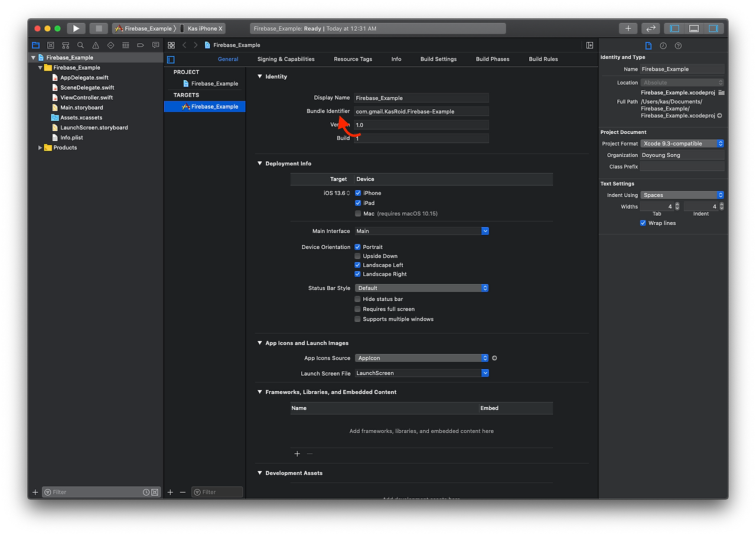Switch to Resource Tags tab
The height and width of the screenshot is (536, 756).
[353, 59]
